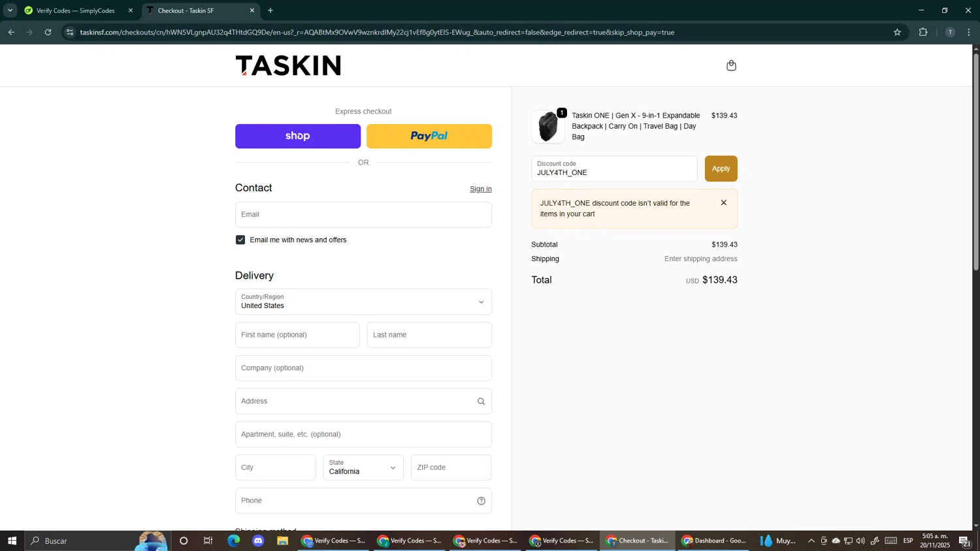The image size is (980, 551).
Task: Uncheck Email me with news and offers
Action: [240, 240]
